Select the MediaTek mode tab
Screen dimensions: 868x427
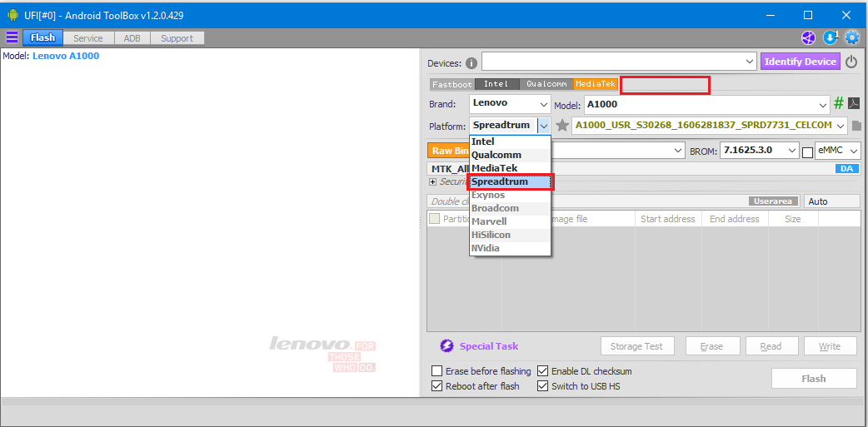[x=595, y=85]
